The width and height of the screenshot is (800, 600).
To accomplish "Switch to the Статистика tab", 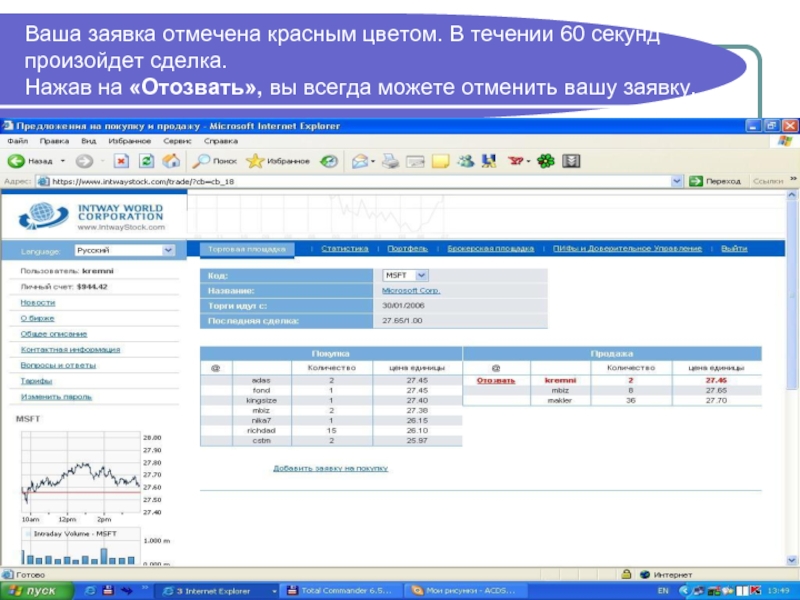I will click(x=345, y=248).
